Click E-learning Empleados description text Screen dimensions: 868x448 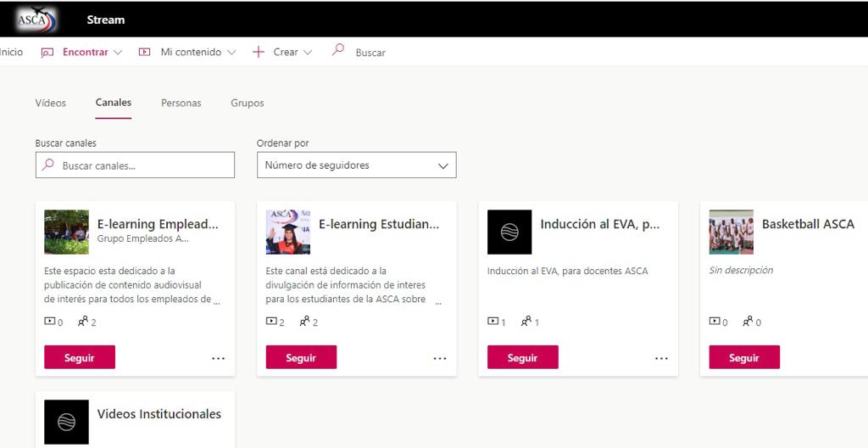(x=131, y=285)
